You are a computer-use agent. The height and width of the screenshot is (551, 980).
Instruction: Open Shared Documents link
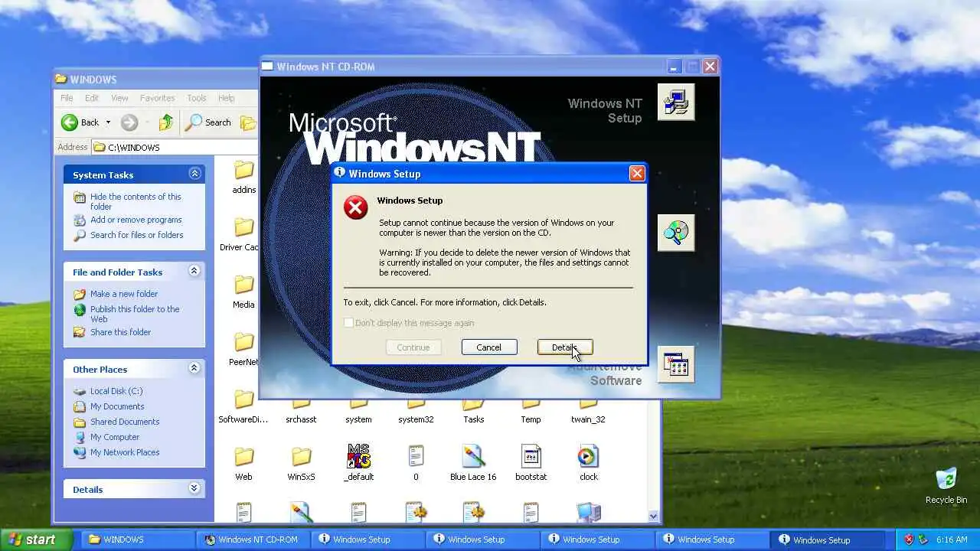[125, 422]
